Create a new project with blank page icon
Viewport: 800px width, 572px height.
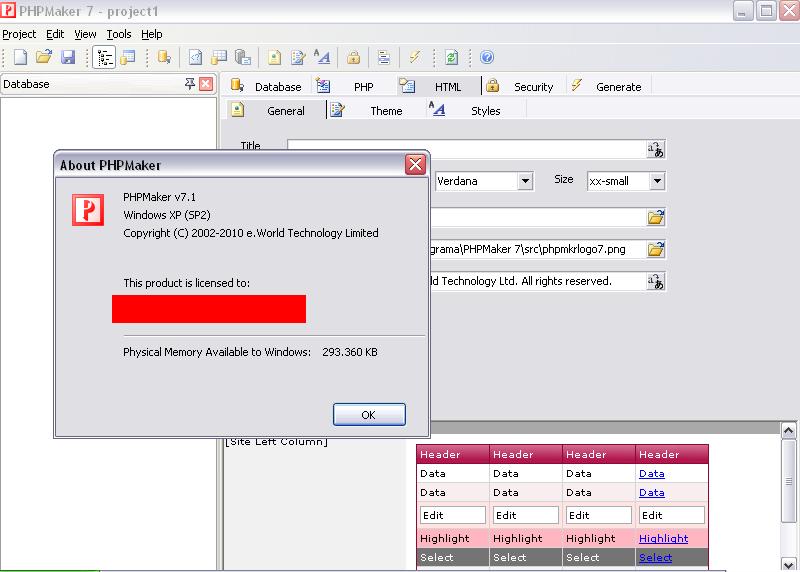(20, 57)
